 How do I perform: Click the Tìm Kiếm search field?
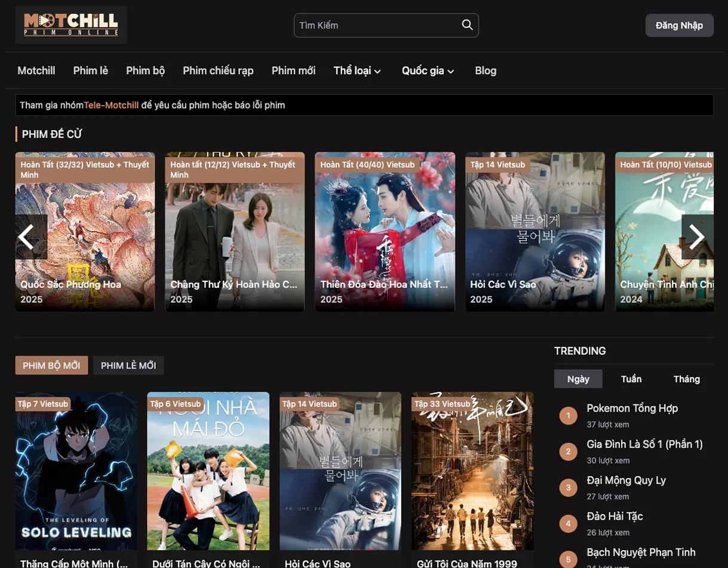(376, 24)
